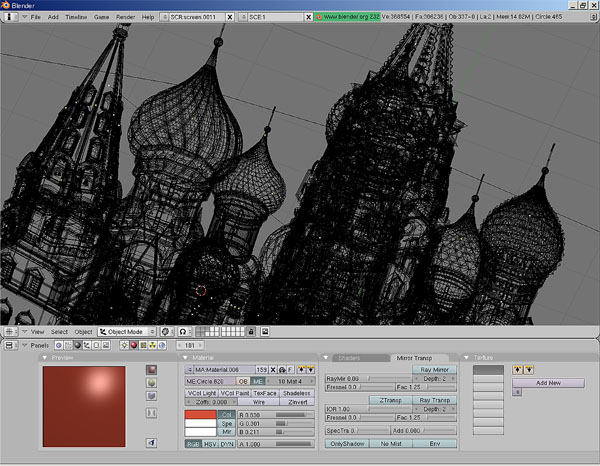Enable the ZTransp option
Image resolution: width=600 pixels, height=466 pixels.
tap(390, 400)
